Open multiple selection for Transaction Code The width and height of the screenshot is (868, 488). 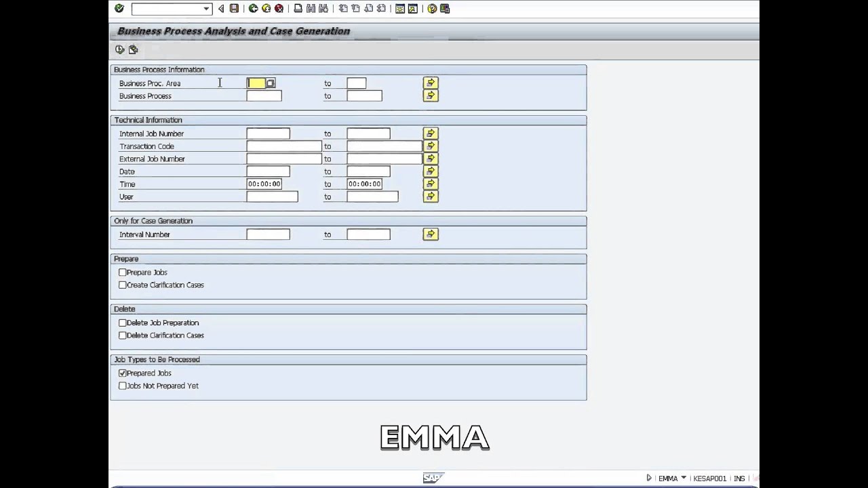click(x=431, y=146)
